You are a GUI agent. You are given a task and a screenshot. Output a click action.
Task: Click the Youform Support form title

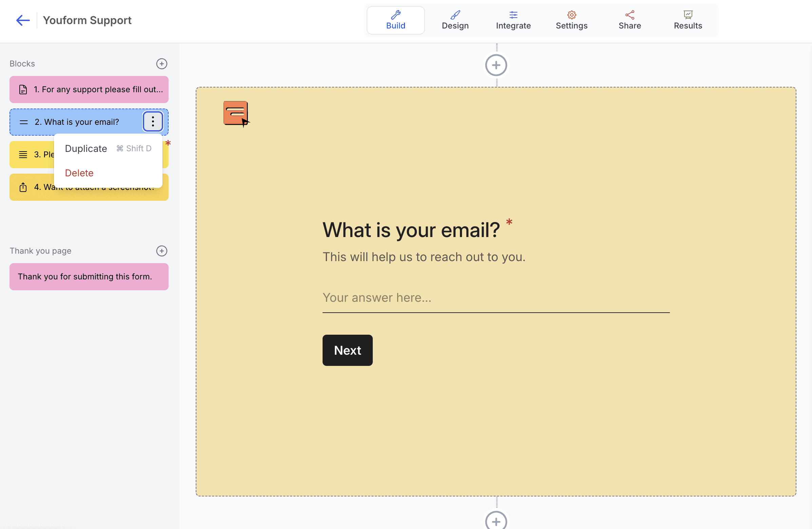click(x=87, y=20)
